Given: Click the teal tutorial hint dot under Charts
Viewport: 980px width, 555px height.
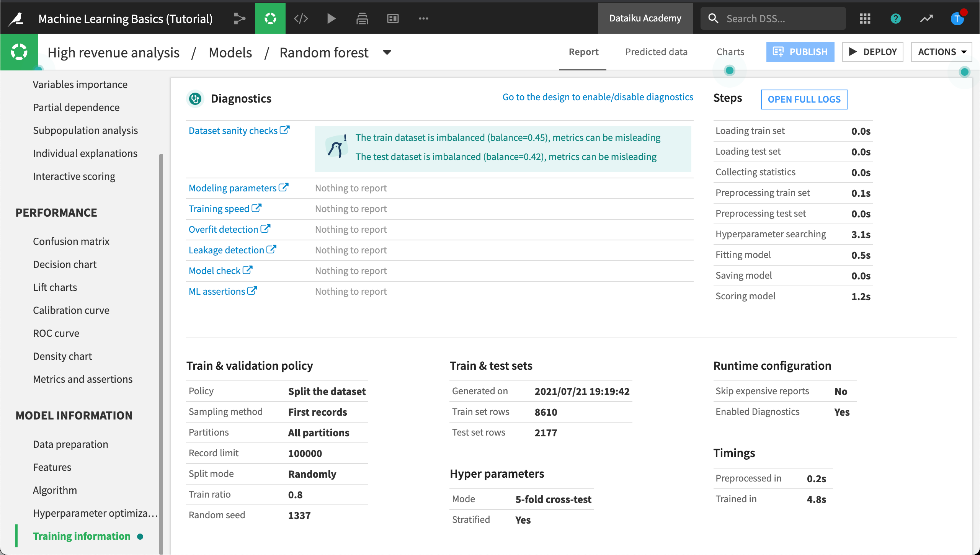Looking at the screenshot, I should coord(730,70).
